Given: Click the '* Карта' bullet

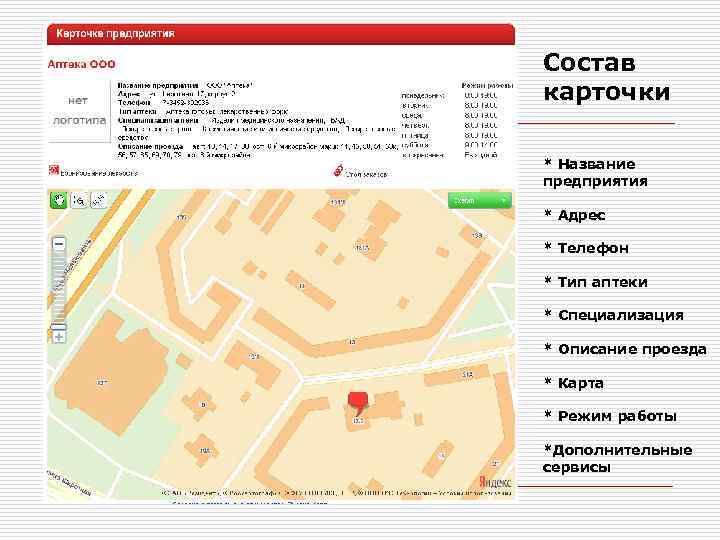Looking at the screenshot, I should pos(574,382).
